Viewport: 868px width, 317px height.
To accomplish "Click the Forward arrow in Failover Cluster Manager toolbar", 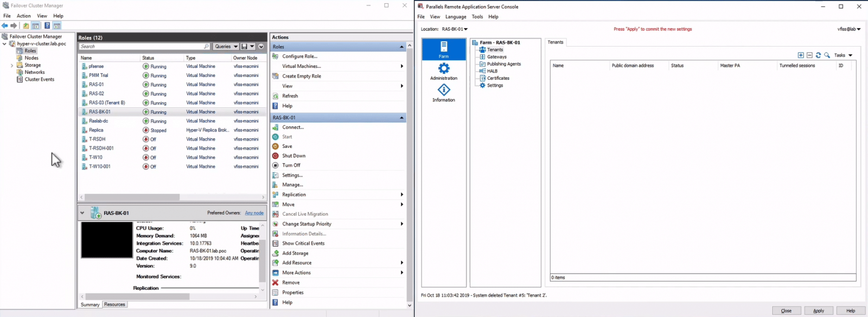I will click(x=14, y=25).
